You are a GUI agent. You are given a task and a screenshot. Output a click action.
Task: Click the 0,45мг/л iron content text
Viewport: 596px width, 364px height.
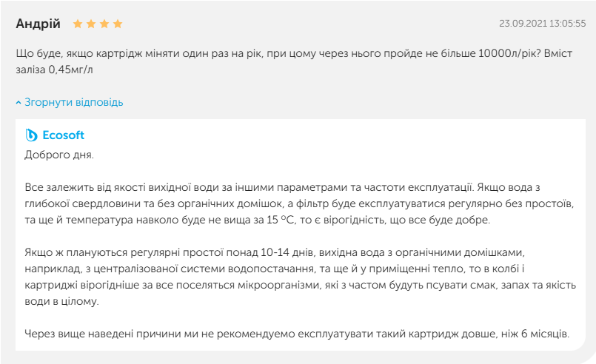(70, 70)
